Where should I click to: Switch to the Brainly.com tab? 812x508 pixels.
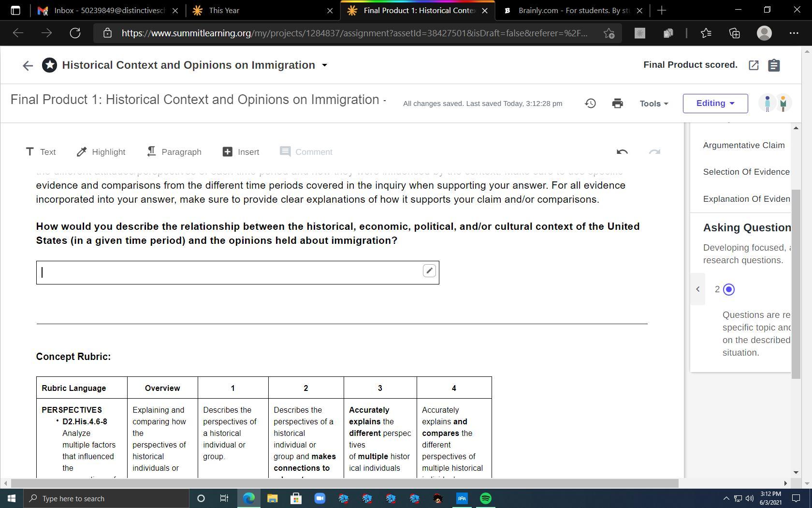pos(572,10)
